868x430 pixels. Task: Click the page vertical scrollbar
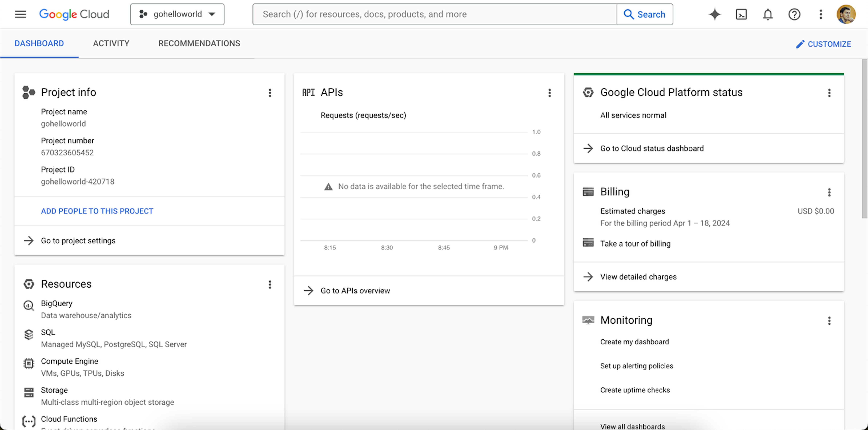click(x=864, y=139)
